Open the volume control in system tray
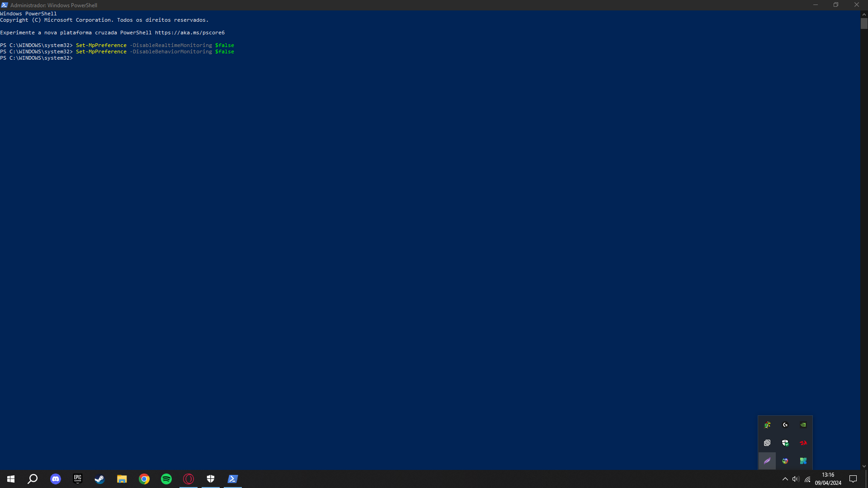The height and width of the screenshot is (488, 868). click(x=796, y=479)
